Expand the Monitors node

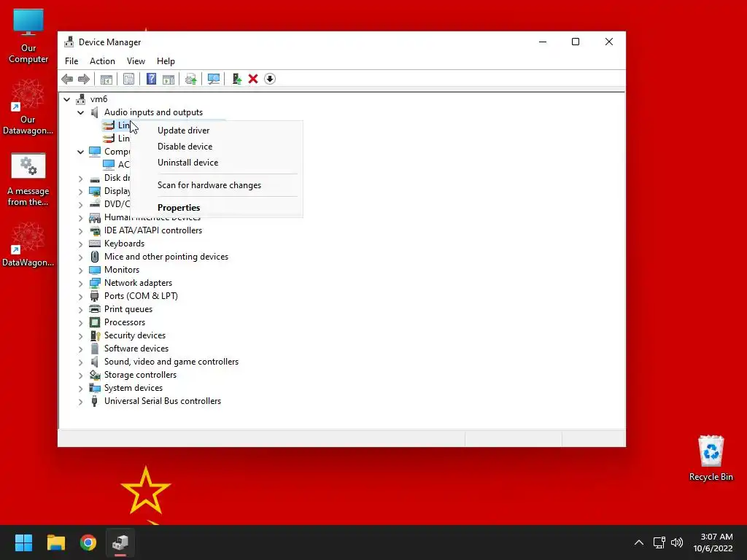[80, 270]
